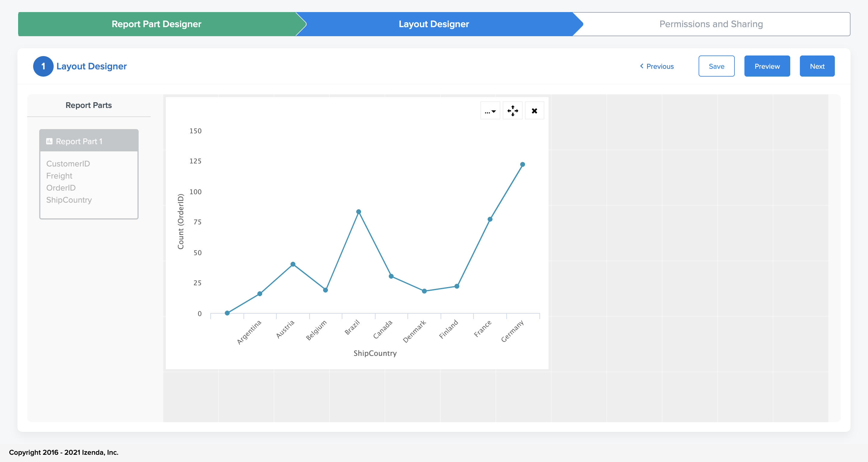This screenshot has width=868, height=462.
Task: Open Permissions and Sharing step
Action: pyautogui.click(x=711, y=24)
